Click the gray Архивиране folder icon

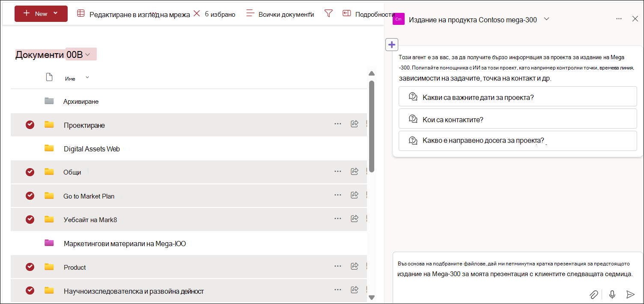[x=49, y=101]
